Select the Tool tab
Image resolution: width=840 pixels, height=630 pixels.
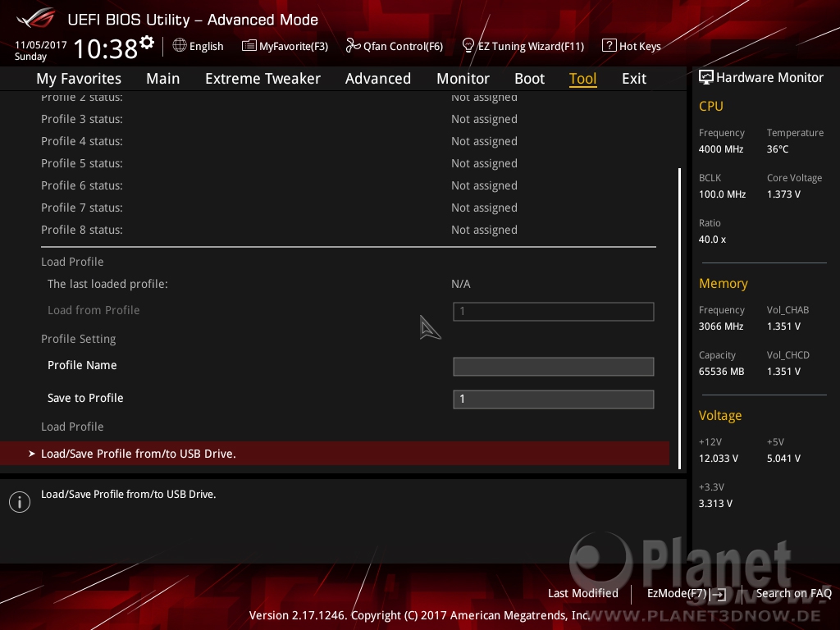[583, 79]
